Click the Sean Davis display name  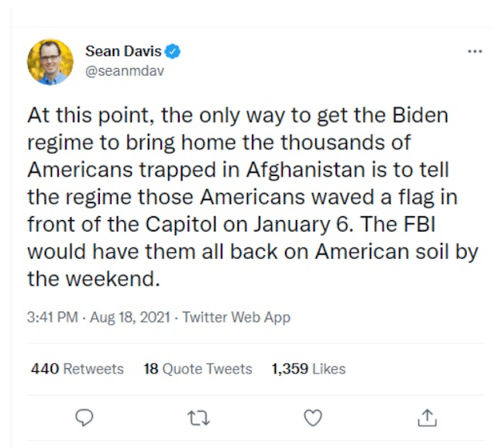tap(123, 52)
